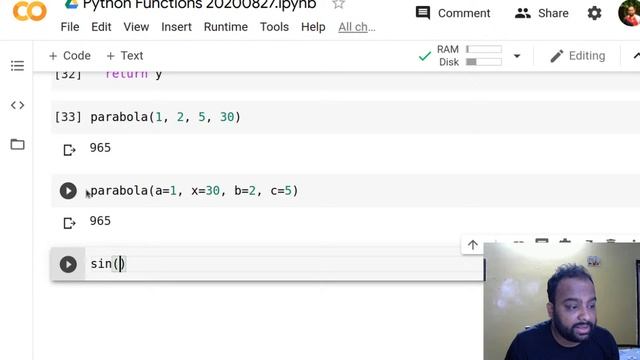Click the parabola(1, 2, 5, 30) code

(165, 117)
